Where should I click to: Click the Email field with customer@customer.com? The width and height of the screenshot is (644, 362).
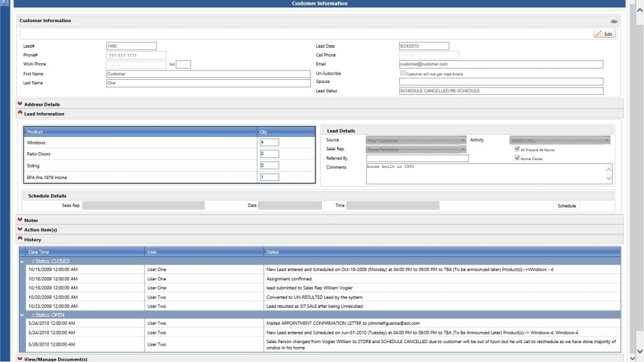501,65
